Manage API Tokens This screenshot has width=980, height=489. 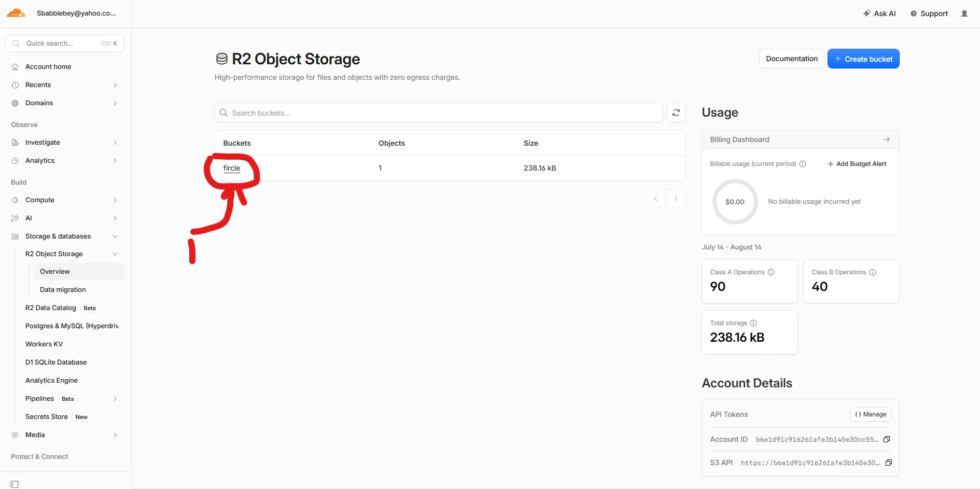pos(871,414)
